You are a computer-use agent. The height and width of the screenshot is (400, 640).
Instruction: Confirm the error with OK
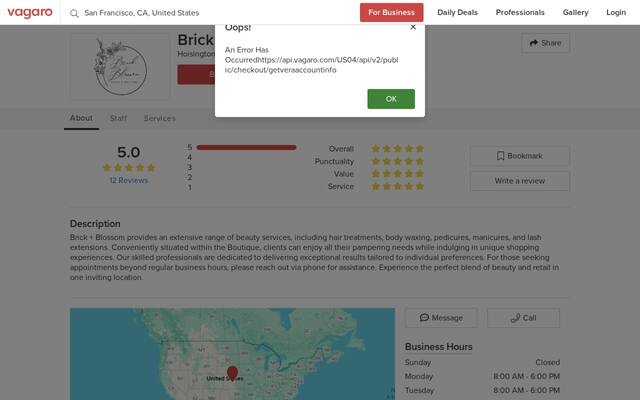point(391,99)
